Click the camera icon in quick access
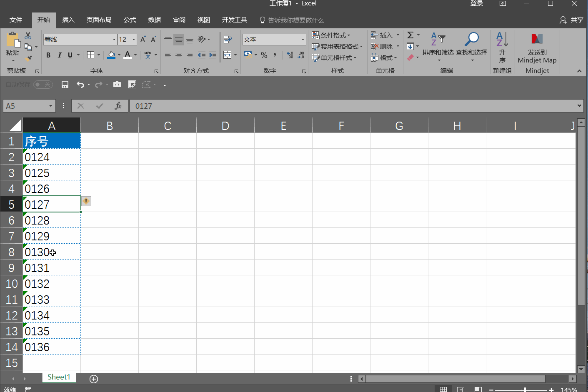 point(117,85)
